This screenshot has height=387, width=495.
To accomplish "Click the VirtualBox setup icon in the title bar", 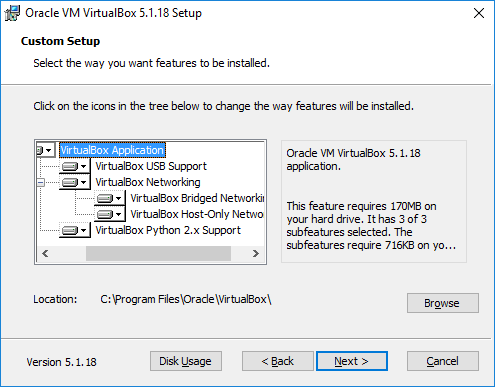I will (12, 13).
